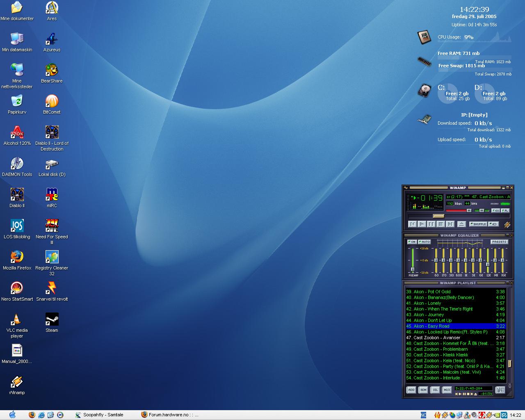525x420 pixels.
Task: Click the equalizer PREAMP slider handle
Action: tap(413, 269)
